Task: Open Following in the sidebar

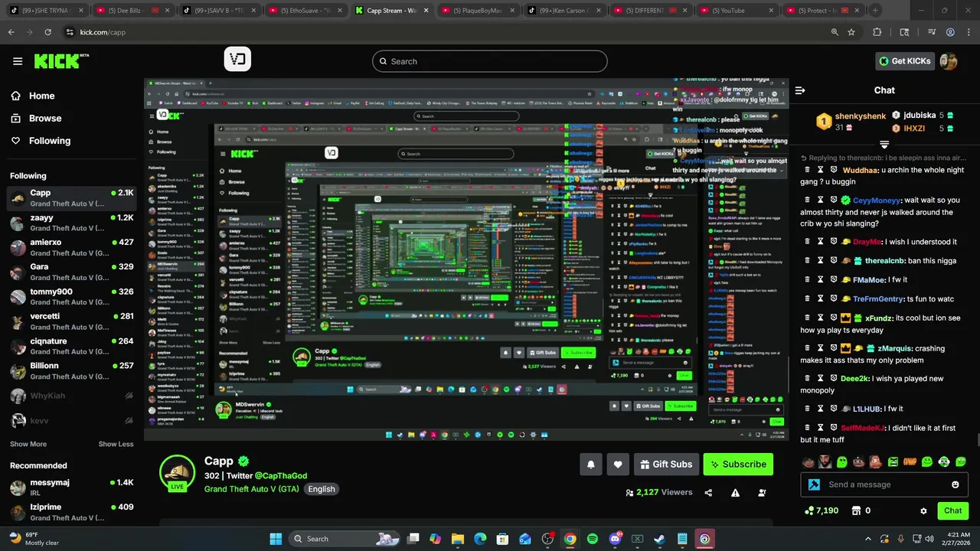Action: [50, 141]
